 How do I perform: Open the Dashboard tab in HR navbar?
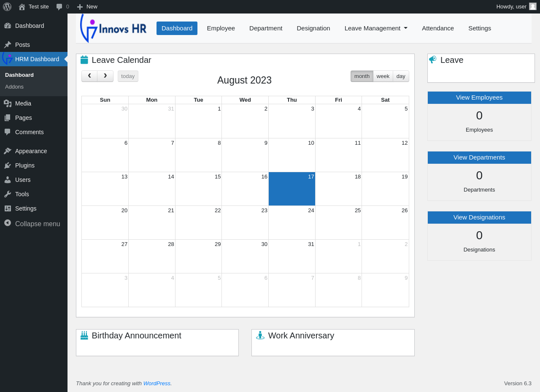(177, 28)
